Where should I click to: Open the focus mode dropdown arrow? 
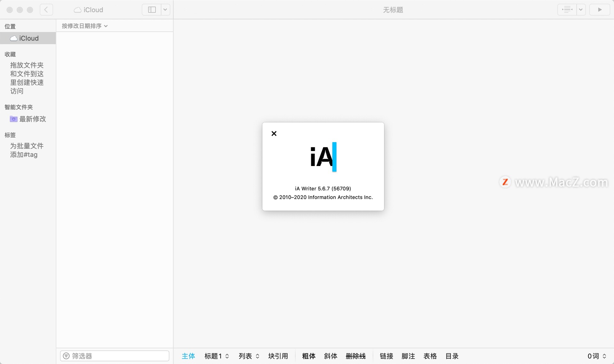(581, 10)
